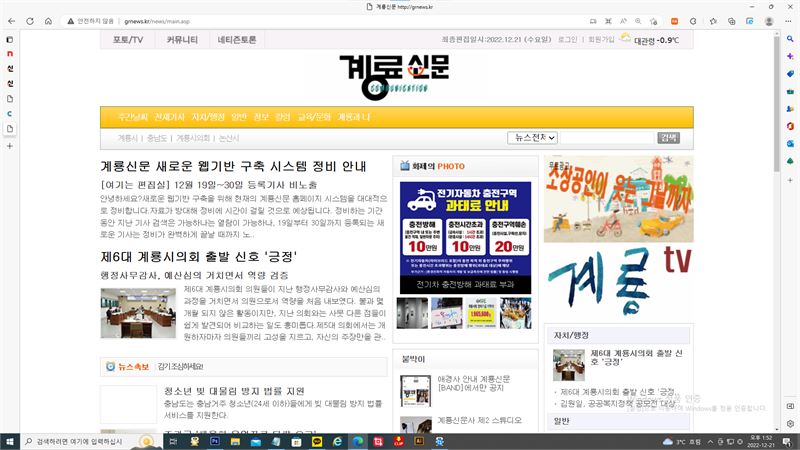Screen dimensions: 800x450
Task: Open the 포토/TV tab
Action: pos(128,40)
